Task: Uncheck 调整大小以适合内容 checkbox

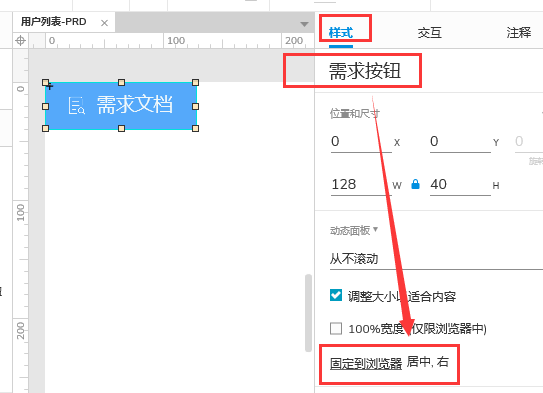Action: click(336, 296)
